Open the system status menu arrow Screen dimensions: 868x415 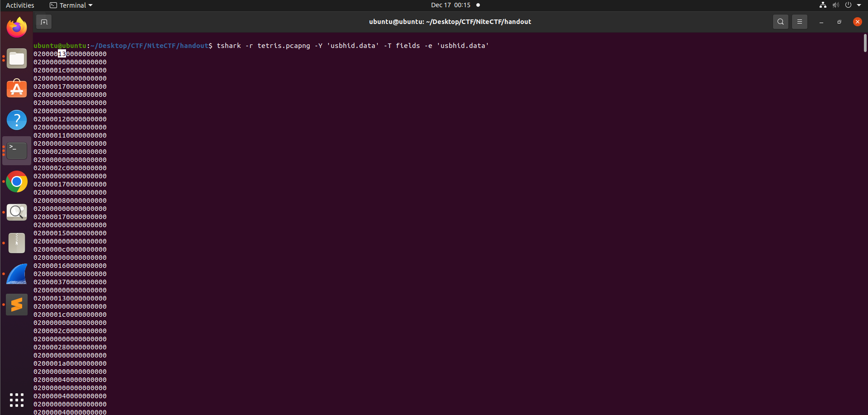click(859, 5)
